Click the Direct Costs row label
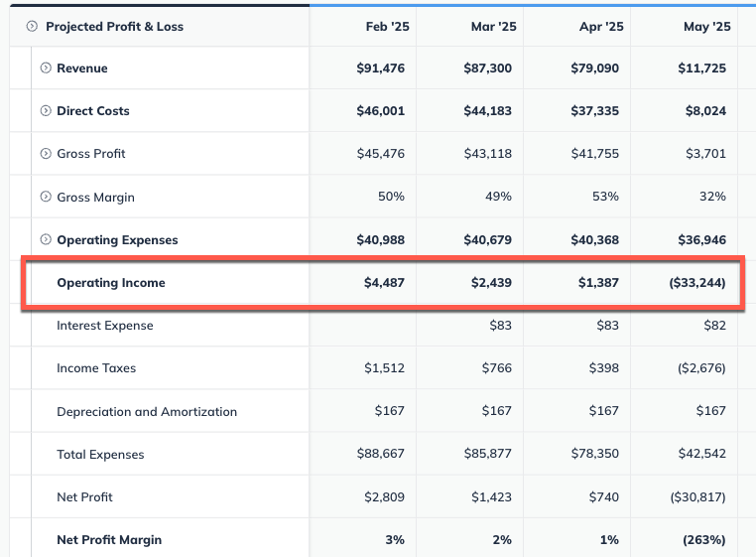 tap(93, 111)
